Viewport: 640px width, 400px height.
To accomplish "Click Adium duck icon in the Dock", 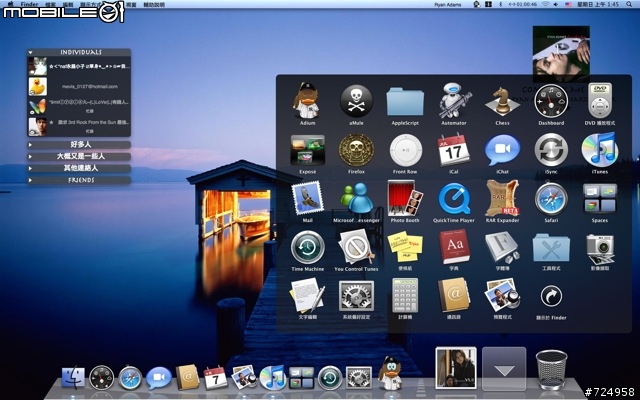I will (390, 373).
